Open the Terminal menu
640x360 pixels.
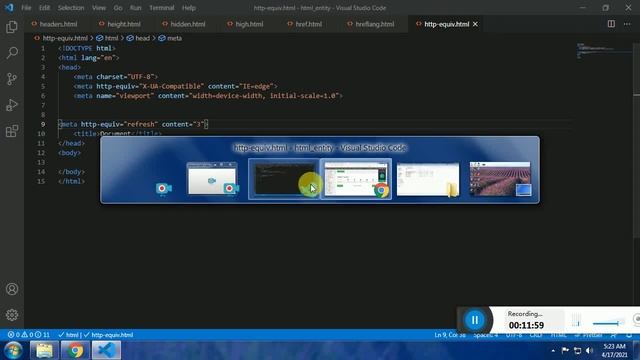[162, 8]
